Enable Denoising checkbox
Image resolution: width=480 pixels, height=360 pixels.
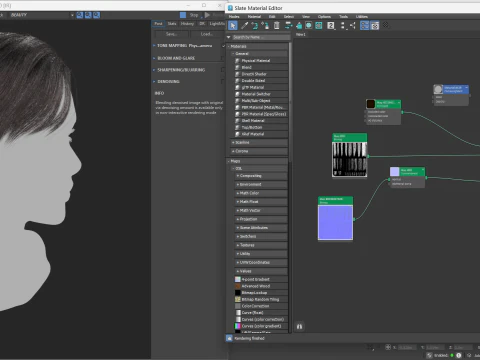tap(223, 81)
